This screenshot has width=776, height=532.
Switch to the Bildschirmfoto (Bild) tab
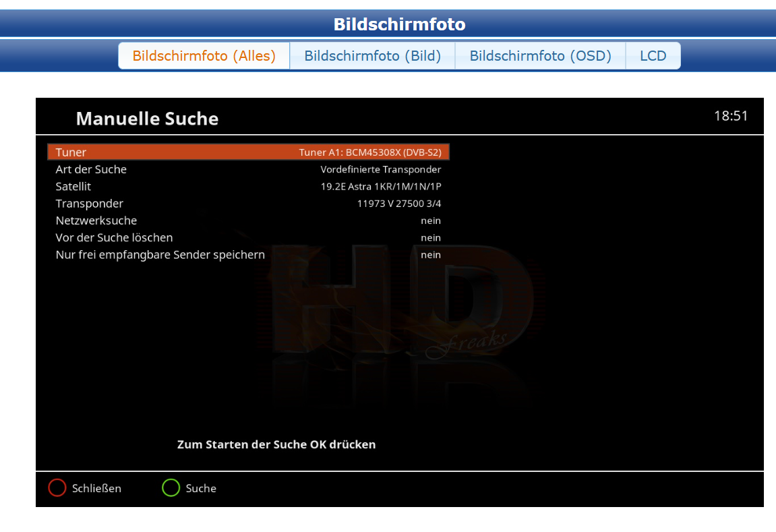372,55
